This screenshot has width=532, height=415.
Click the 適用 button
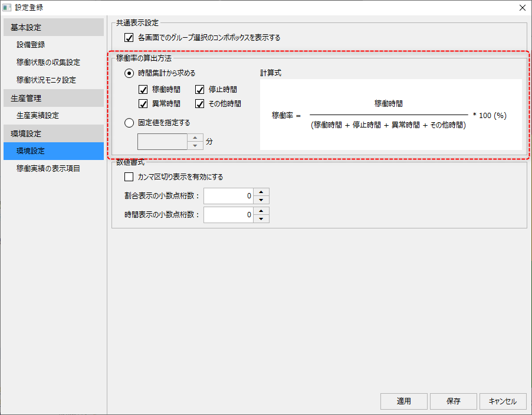point(403,401)
